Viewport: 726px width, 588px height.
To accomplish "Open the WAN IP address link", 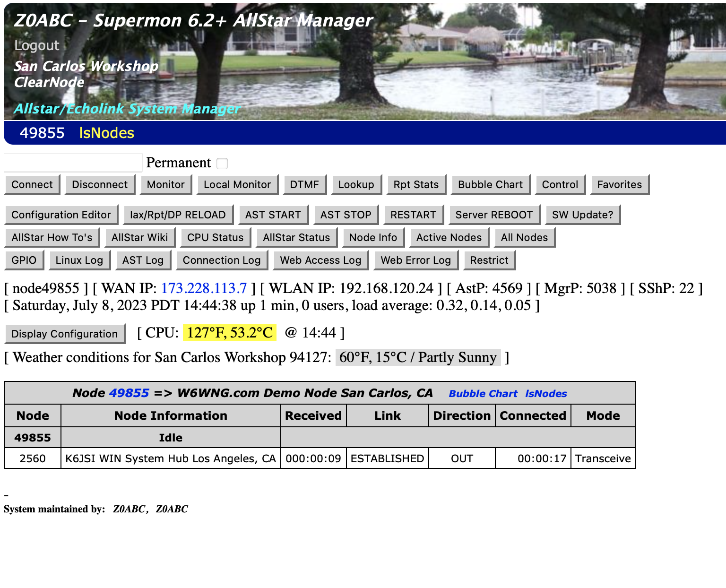I will (204, 288).
